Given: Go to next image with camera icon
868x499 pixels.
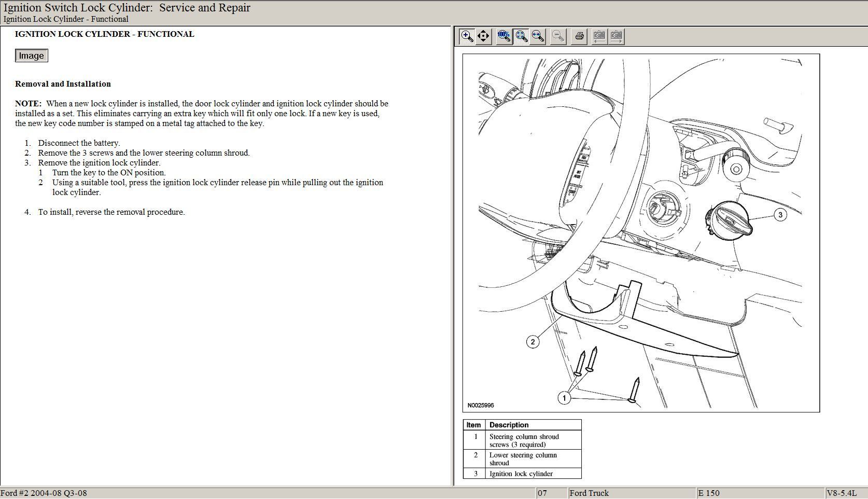Looking at the screenshot, I should tap(617, 36).
